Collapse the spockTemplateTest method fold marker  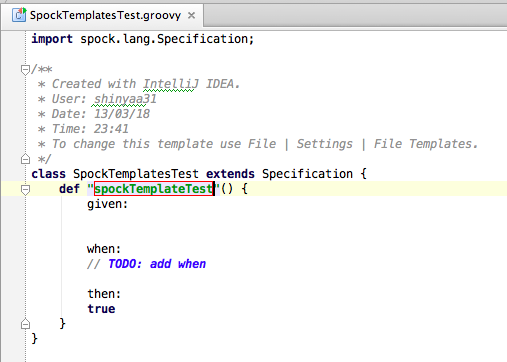pyautogui.click(x=25, y=189)
